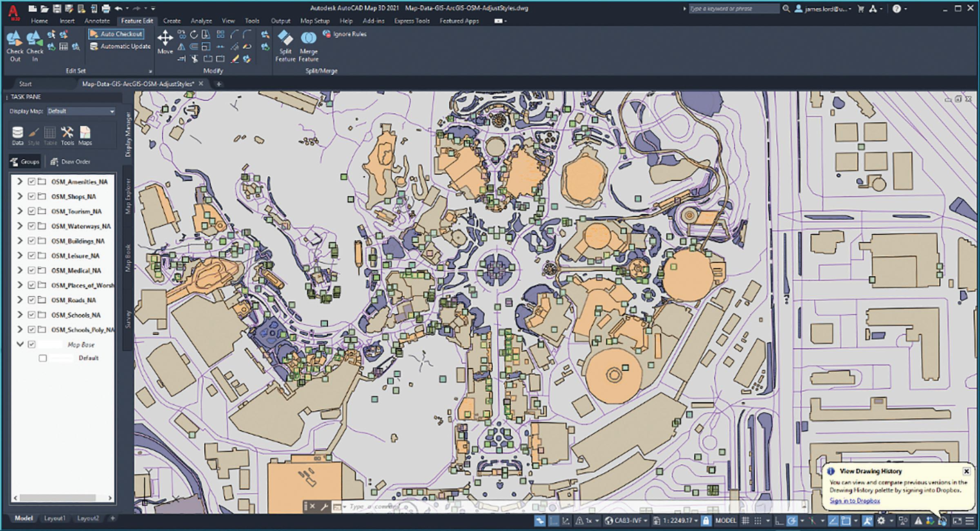The image size is (980, 531).
Task: Expand the Edit Set panel launcher arrow
Action: point(150,71)
